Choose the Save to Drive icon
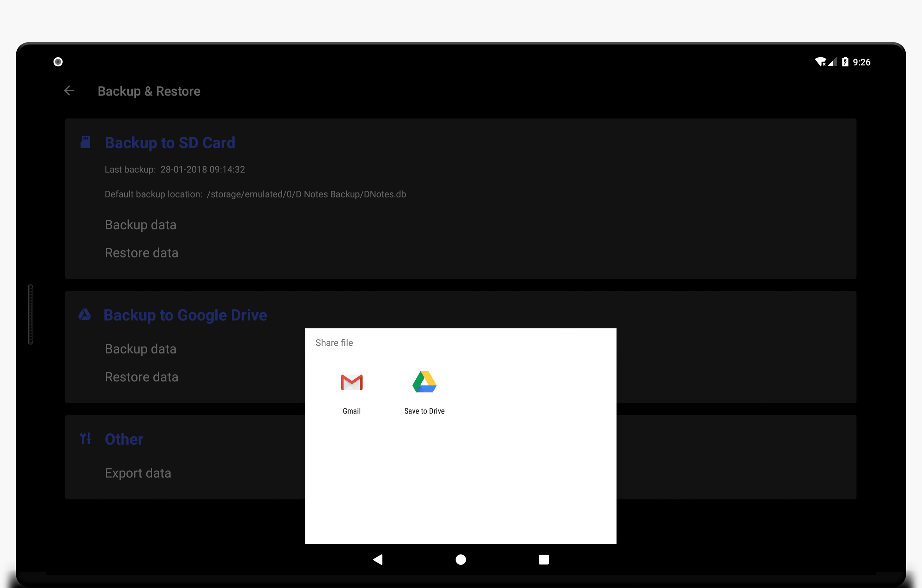 point(424,382)
